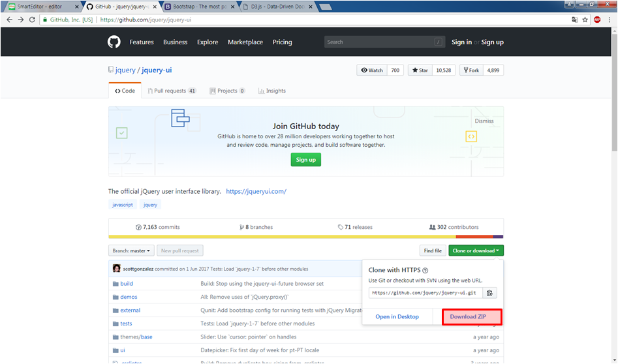This screenshot has width=618, height=364.
Task: Click Sign in link in header
Action: pyautogui.click(x=461, y=42)
